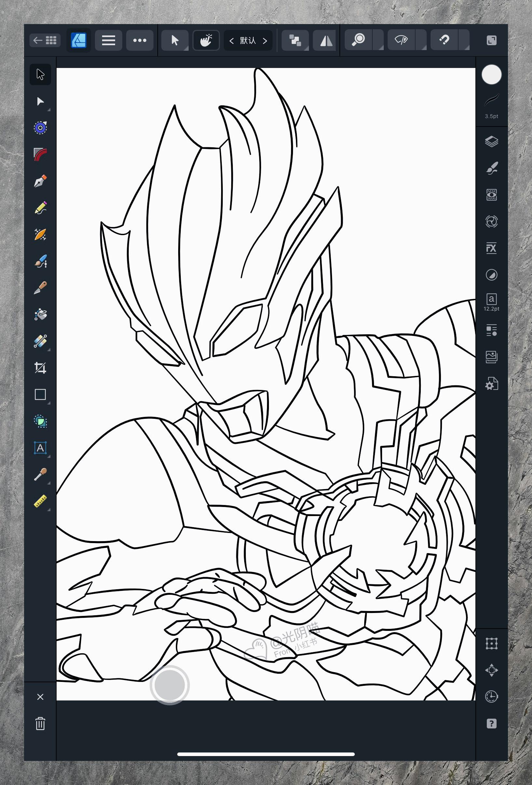
Task: Open the 12.2pt text studio
Action: (x=491, y=302)
